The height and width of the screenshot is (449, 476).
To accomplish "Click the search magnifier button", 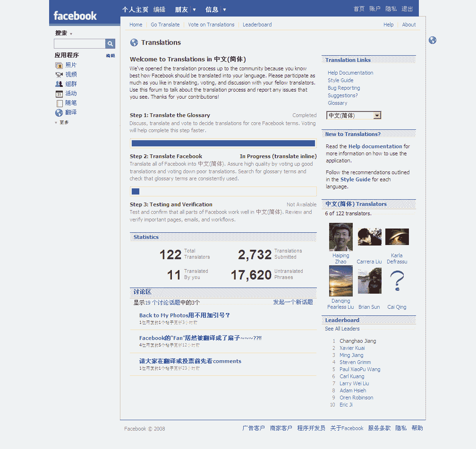I will coord(110,44).
